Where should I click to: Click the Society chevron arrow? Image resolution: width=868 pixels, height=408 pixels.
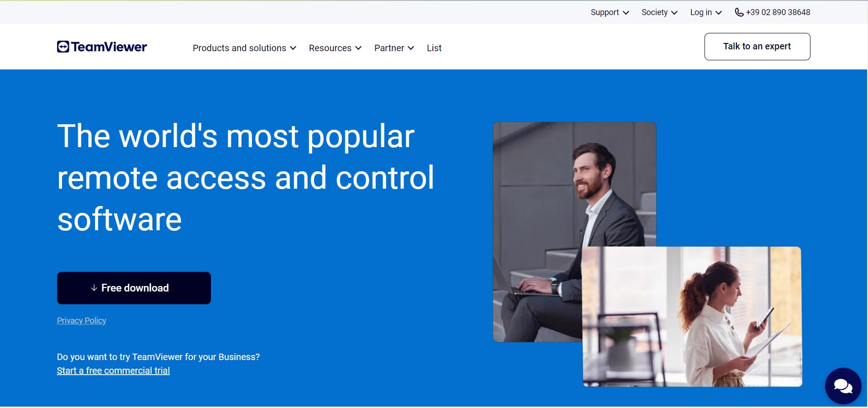(x=674, y=13)
